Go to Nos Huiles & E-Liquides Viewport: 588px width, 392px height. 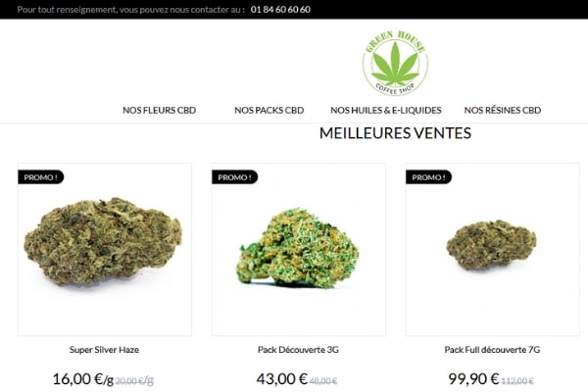pos(386,111)
